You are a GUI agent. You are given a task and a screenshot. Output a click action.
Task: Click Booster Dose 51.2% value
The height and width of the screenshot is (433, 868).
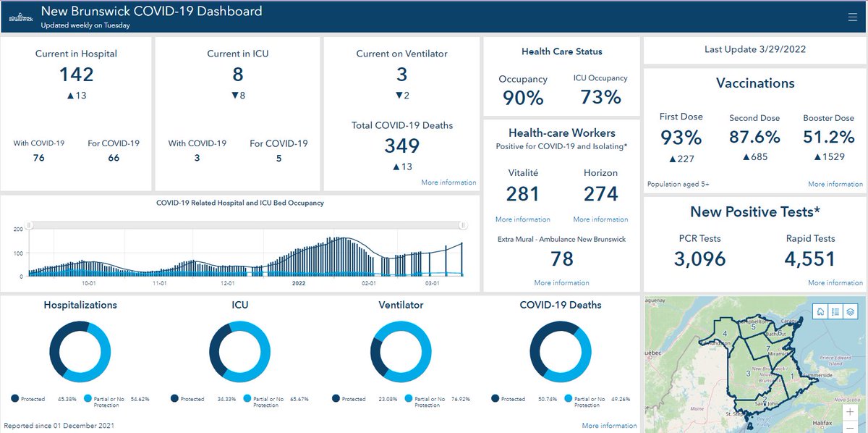[x=828, y=138]
